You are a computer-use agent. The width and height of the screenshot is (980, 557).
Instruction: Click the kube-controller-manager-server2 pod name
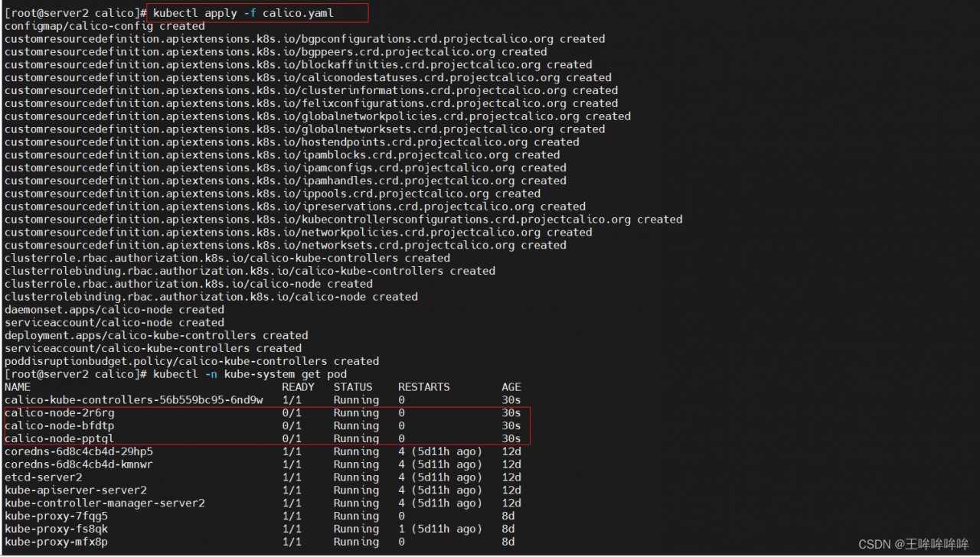point(105,503)
